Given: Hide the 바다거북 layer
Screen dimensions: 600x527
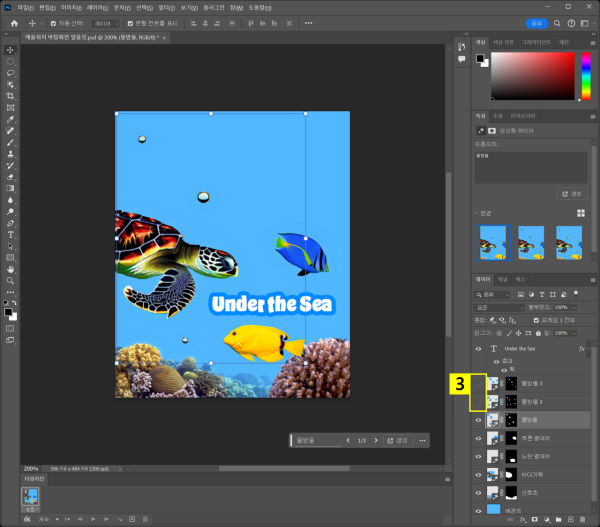Looking at the screenshot, I should [x=478, y=475].
